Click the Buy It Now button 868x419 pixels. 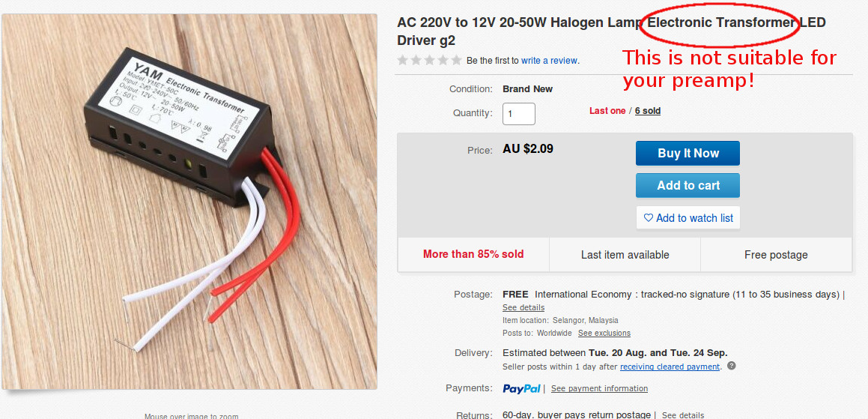point(688,154)
